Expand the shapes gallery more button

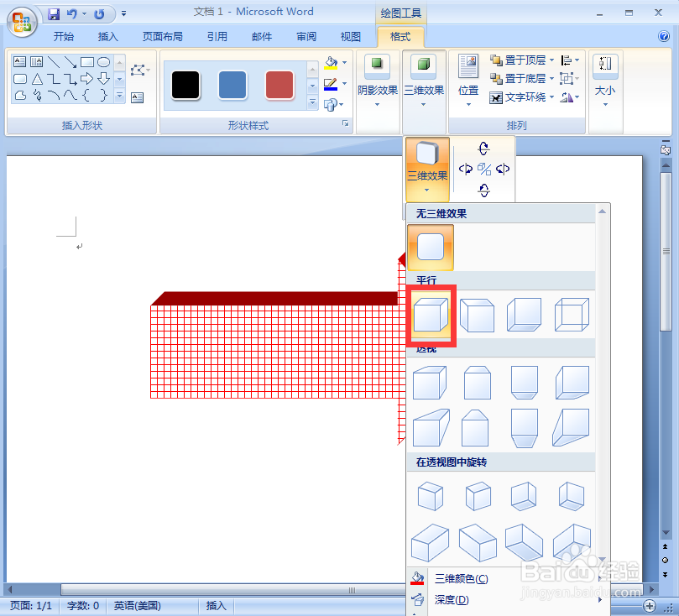[x=120, y=95]
